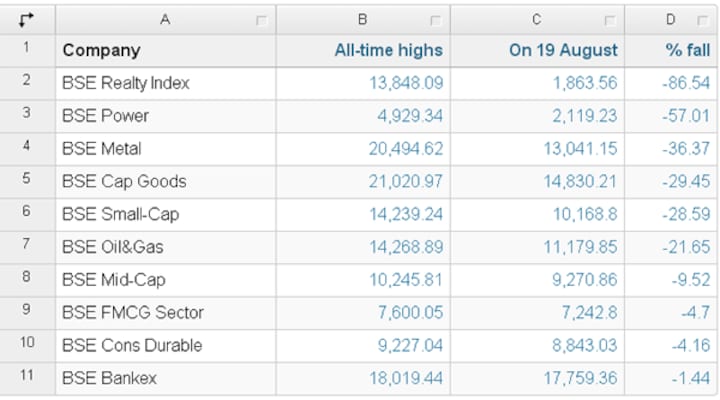This screenshot has height=400, width=720.
Task: Click the All-time highs header cell
Action: click(x=363, y=51)
